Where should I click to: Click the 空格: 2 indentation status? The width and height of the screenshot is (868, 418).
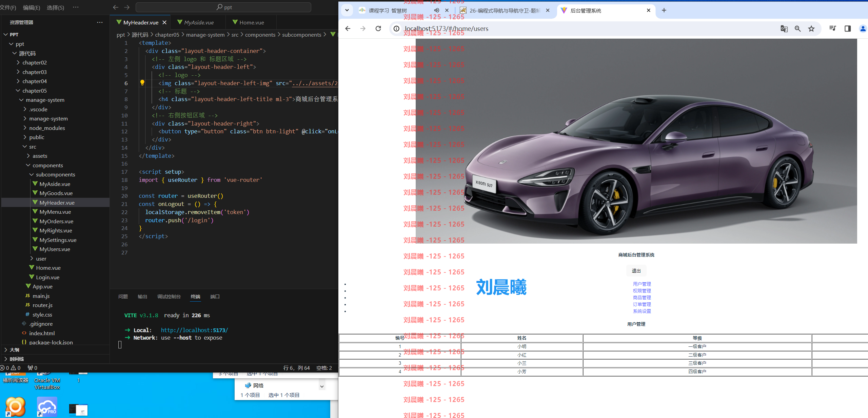324,368
